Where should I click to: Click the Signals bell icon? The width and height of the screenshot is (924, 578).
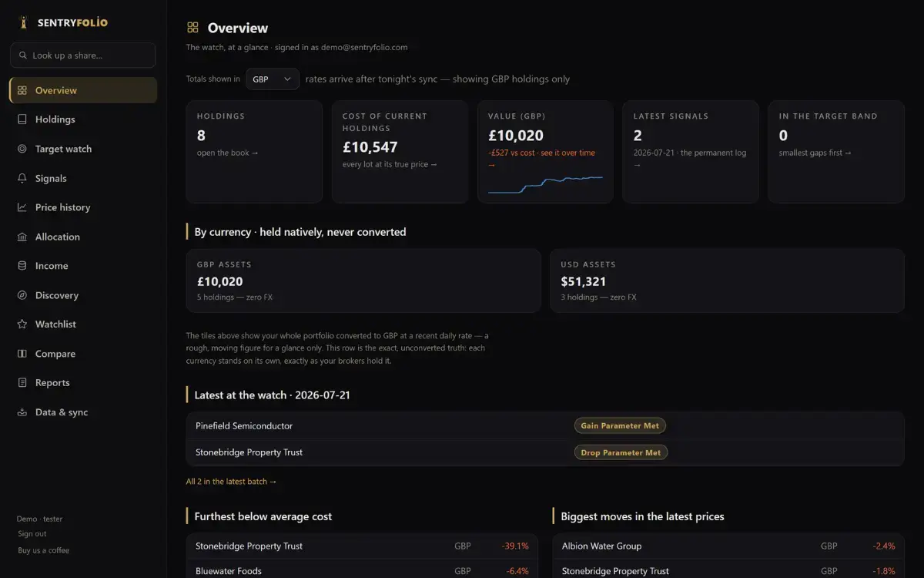tap(22, 178)
